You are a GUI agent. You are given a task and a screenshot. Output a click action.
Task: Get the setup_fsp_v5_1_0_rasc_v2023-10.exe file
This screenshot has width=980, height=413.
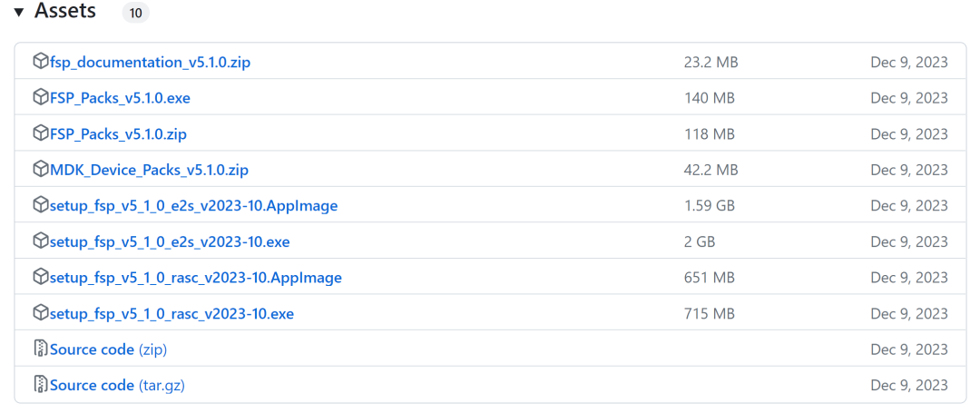point(171,314)
